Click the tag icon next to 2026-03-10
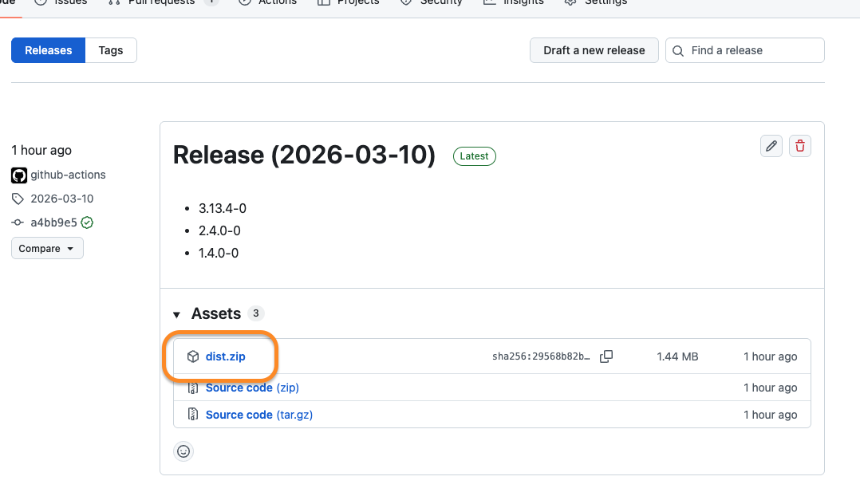Image resolution: width=860 pixels, height=504 pixels. click(x=18, y=199)
